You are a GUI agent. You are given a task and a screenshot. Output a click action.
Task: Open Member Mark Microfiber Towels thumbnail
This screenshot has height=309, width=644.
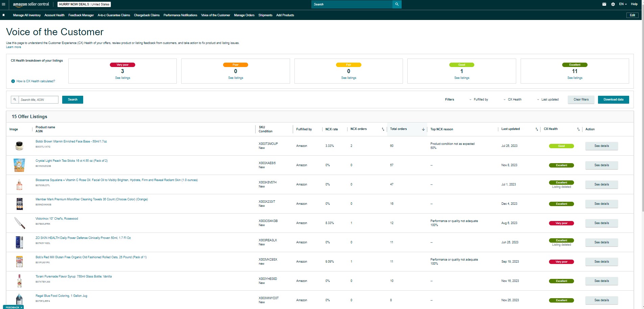click(x=20, y=204)
